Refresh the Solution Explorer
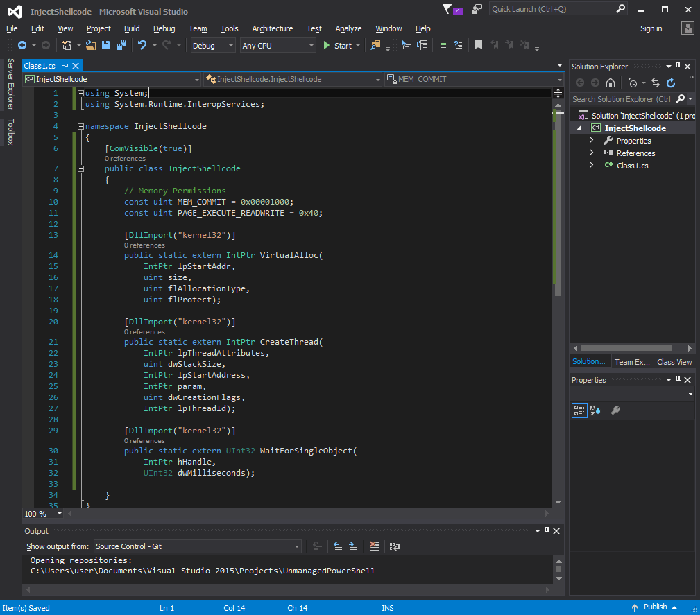 coord(670,83)
